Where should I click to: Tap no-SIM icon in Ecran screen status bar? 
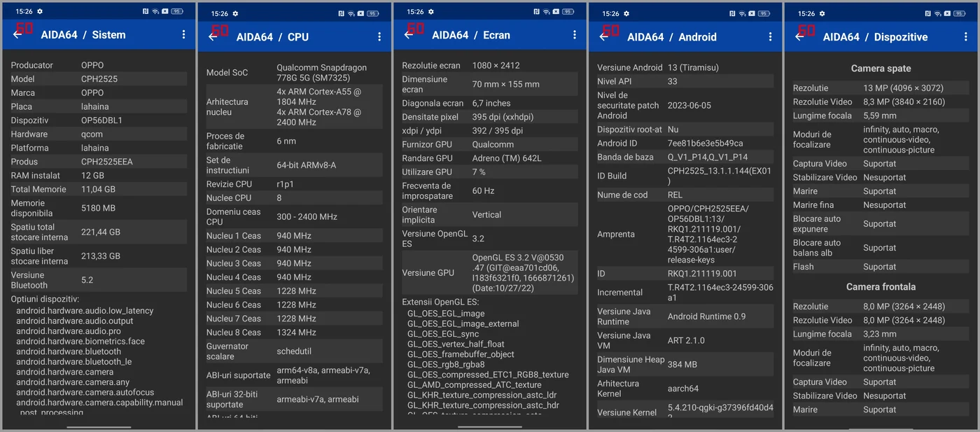[556, 12]
